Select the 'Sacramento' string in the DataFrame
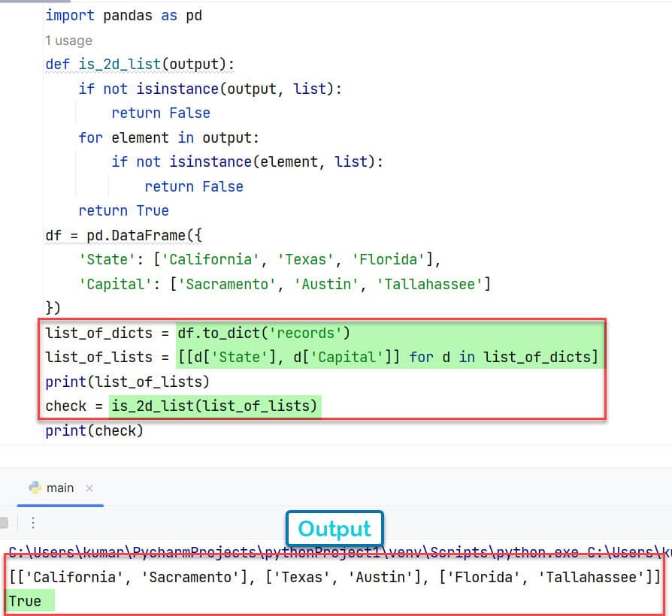672x616 pixels. 223,284
